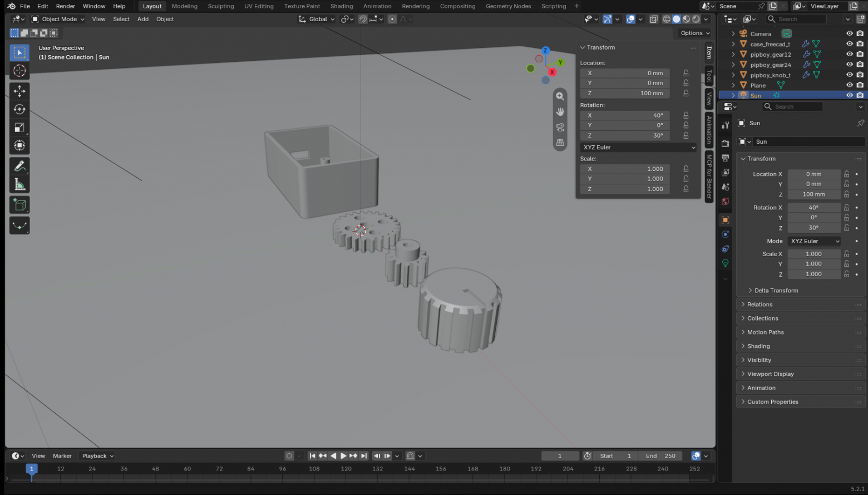Click the hand pan viewport icon
Screen dimensions: 868x495
pyautogui.click(x=560, y=112)
